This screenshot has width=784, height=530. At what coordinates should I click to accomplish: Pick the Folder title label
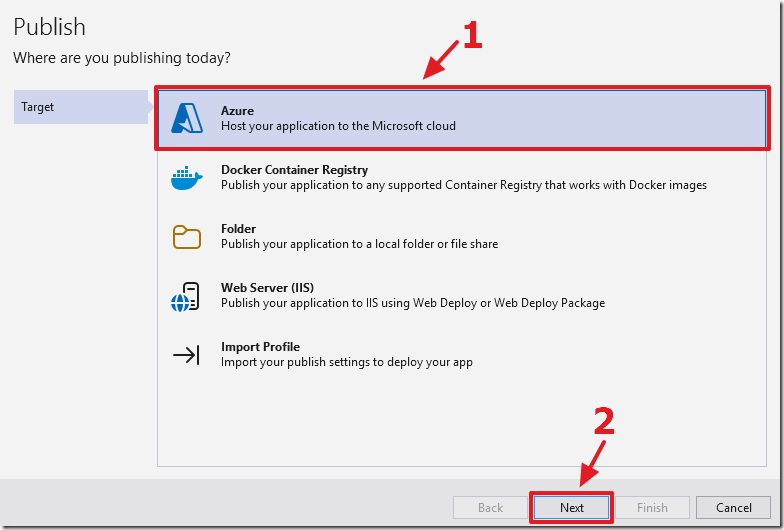tap(238, 229)
